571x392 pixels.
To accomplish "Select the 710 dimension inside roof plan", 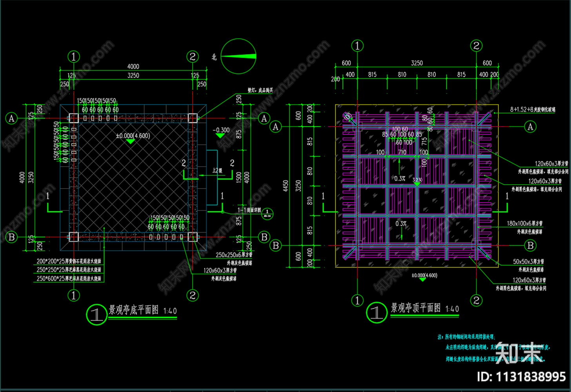I will click(x=402, y=152).
